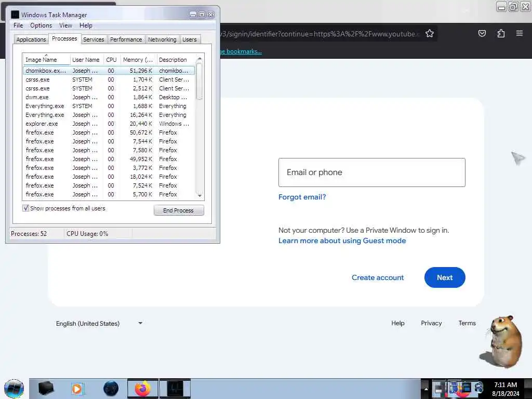This screenshot has height=399, width=532.
Task: Select csrss.exe row using 1,704 K
Action: click(x=109, y=79)
